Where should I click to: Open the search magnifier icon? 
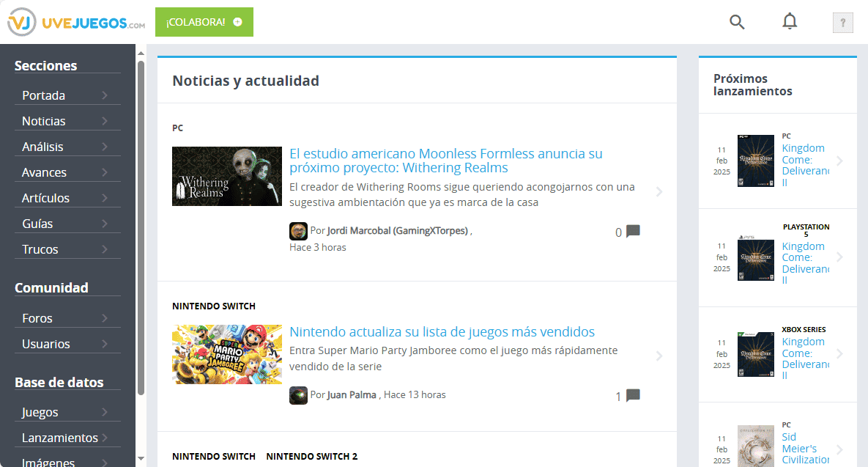pos(737,22)
